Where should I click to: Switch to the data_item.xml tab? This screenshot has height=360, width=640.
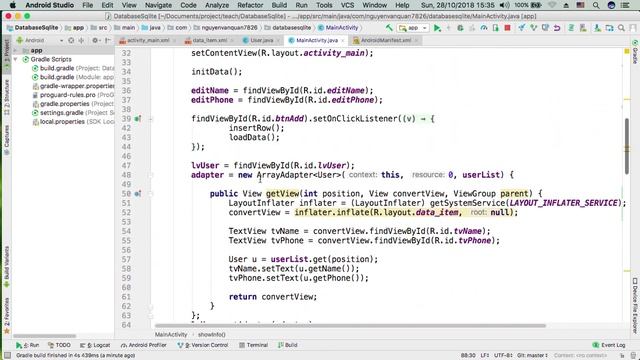(209, 40)
